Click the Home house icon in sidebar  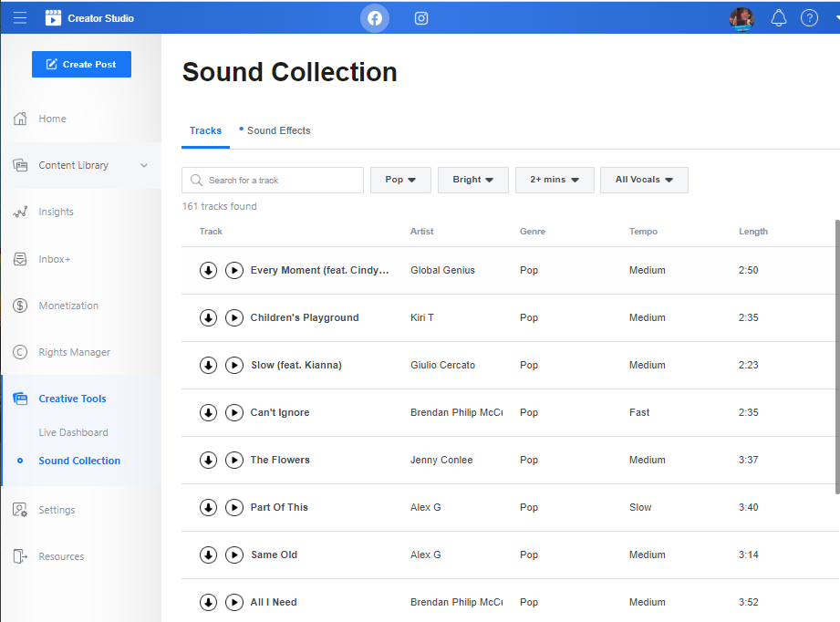(20, 119)
